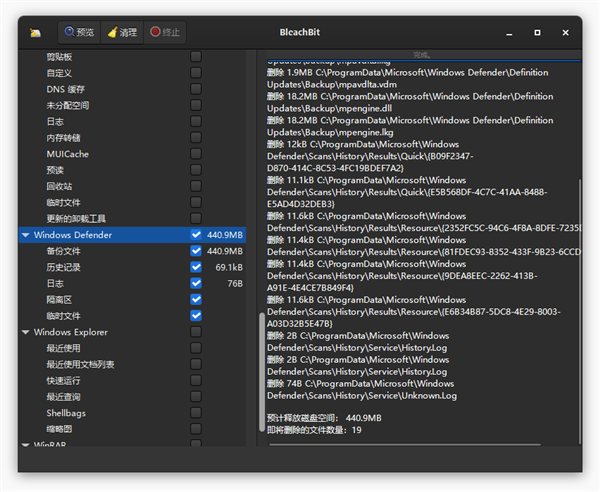Enable the 回收站 checkbox
The image size is (600, 492).
tap(196, 186)
